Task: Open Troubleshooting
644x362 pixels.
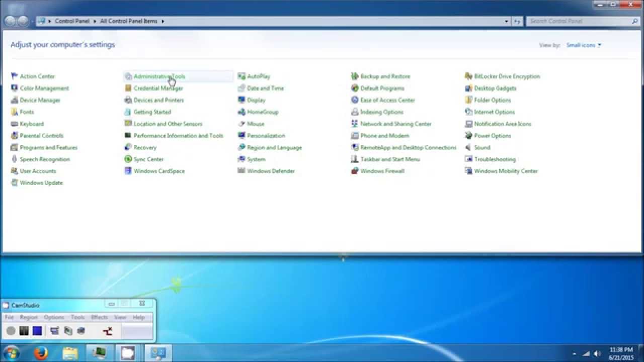Action: (495, 159)
